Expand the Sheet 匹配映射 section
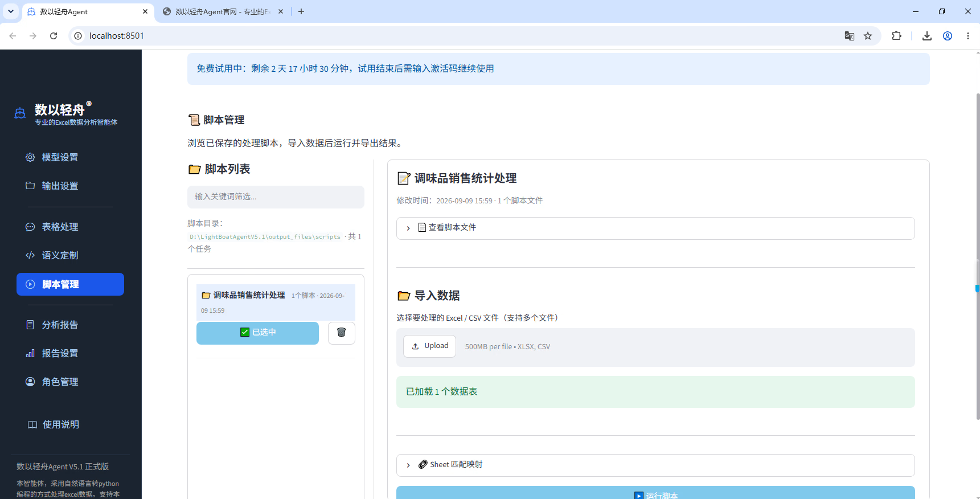 [655, 465]
